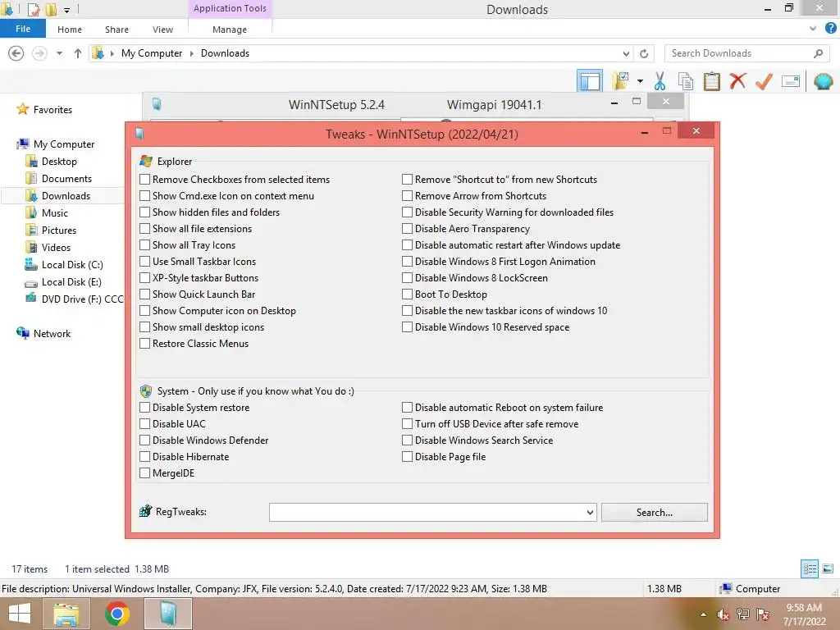Switch to the Home ribbon tab
The image size is (840, 630).
tap(70, 30)
